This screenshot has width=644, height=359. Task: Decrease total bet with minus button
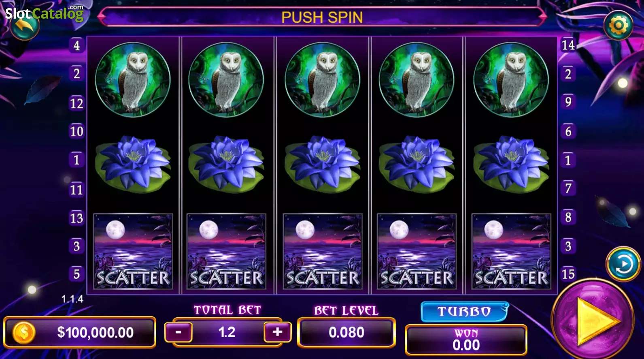(178, 332)
